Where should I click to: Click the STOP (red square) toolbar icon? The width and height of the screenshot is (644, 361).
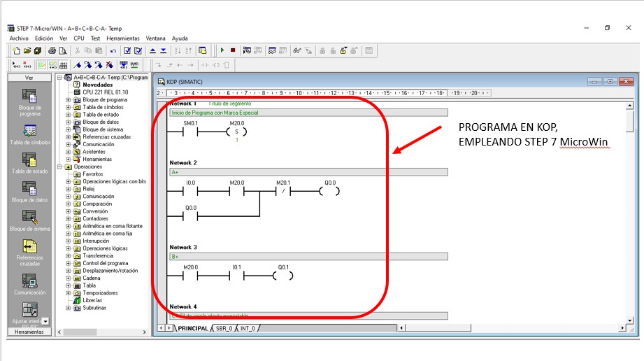[x=232, y=50]
